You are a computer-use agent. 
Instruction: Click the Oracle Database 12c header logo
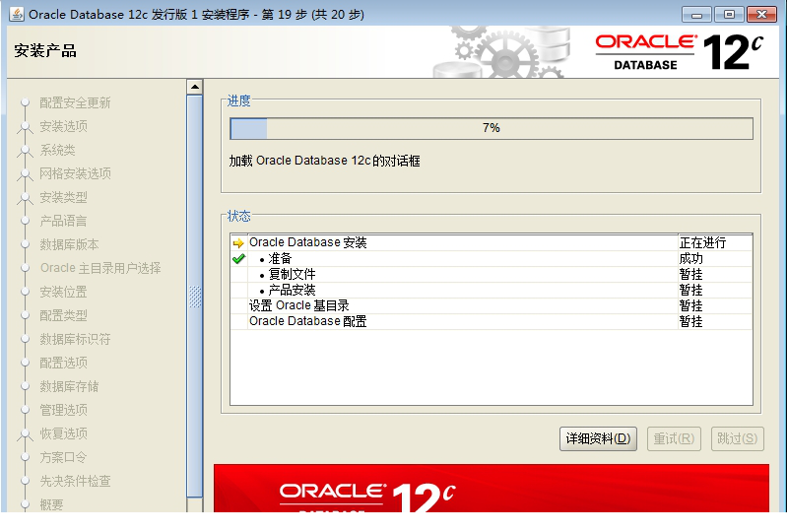(679, 52)
